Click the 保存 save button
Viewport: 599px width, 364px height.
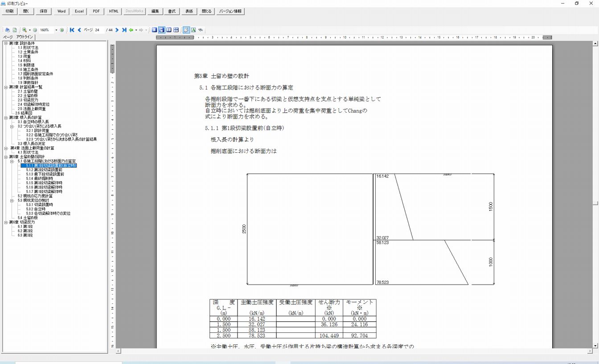pos(43,11)
